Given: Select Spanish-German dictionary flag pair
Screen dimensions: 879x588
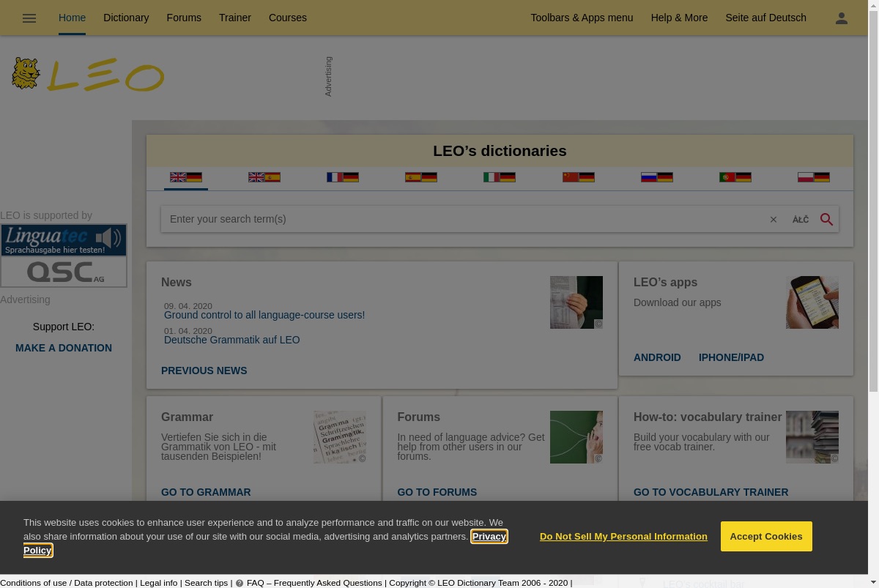Looking at the screenshot, I should [421, 177].
